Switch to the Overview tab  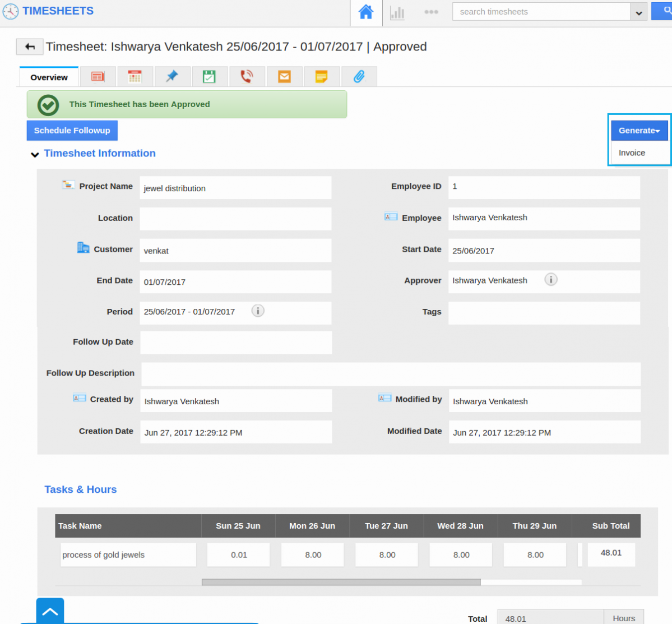point(49,77)
